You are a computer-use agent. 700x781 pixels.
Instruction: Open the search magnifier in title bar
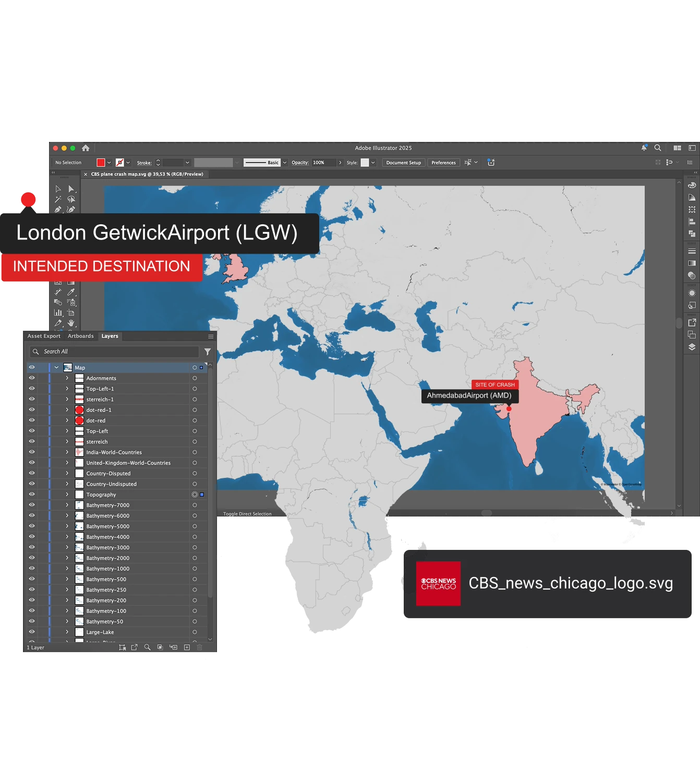pos(658,148)
